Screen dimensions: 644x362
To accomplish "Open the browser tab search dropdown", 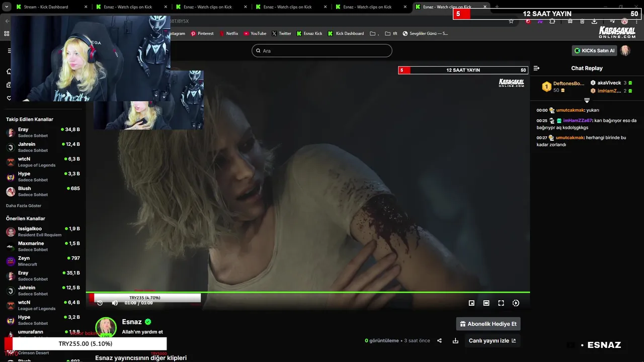I will pos(7,7).
